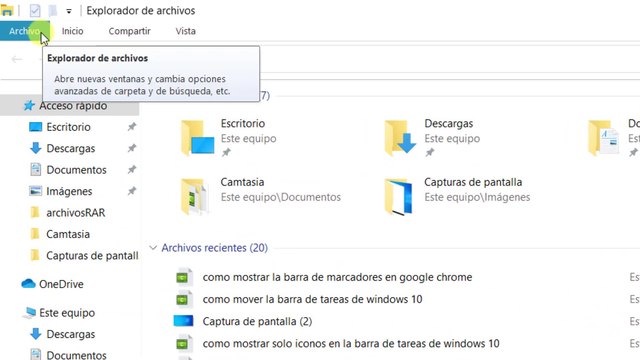Select OneDrive in navigation pane

point(61,284)
